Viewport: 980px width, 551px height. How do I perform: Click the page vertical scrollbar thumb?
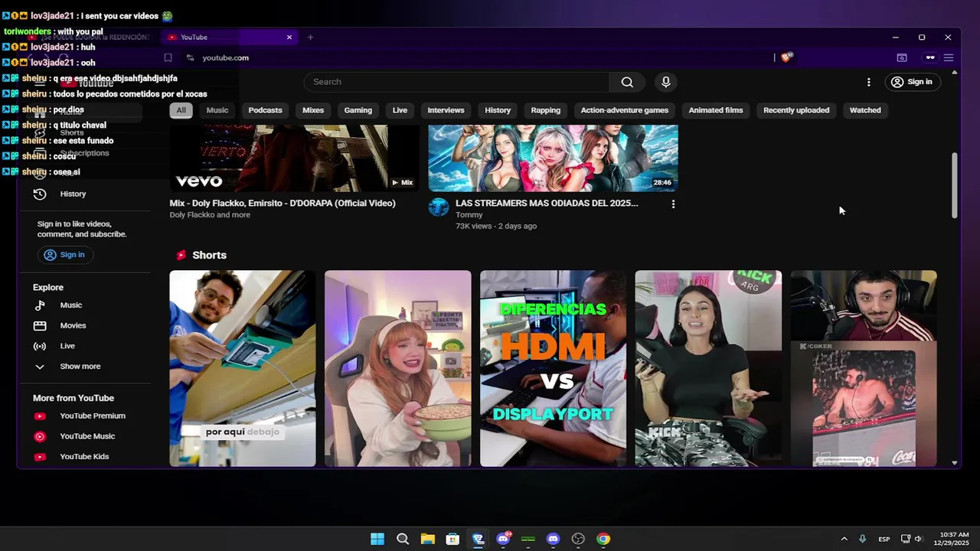954,185
